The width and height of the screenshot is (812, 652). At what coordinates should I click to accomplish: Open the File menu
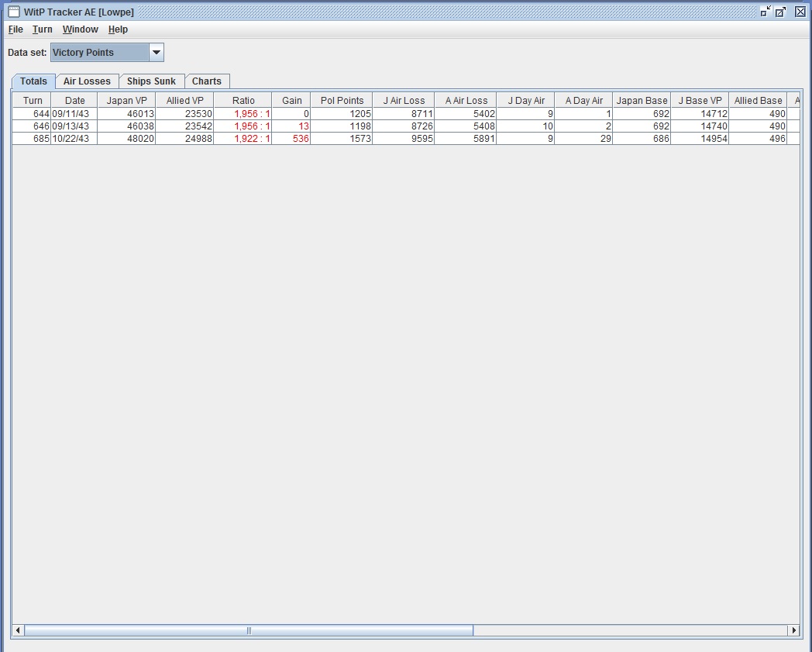click(x=15, y=29)
